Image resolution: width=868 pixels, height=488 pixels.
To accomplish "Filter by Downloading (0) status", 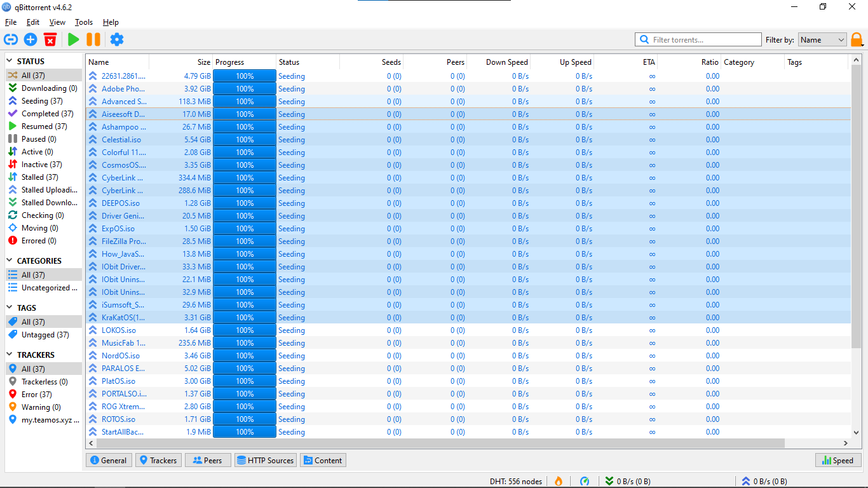I will (x=43, y=88).
